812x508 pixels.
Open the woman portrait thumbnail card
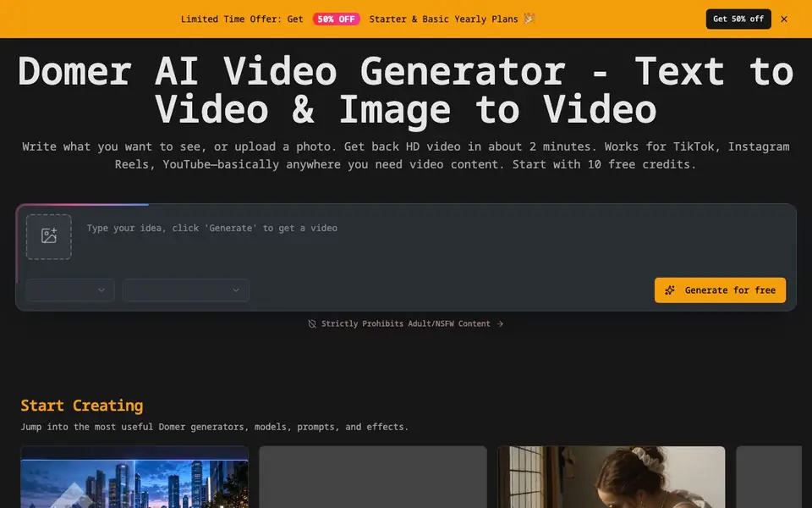[x=611, y=477]
